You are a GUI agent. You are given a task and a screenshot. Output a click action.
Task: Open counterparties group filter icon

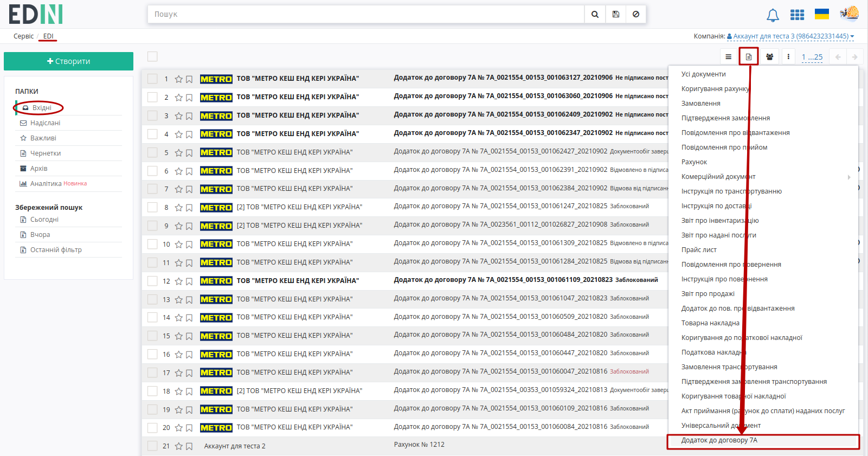(x=769, y=57)
